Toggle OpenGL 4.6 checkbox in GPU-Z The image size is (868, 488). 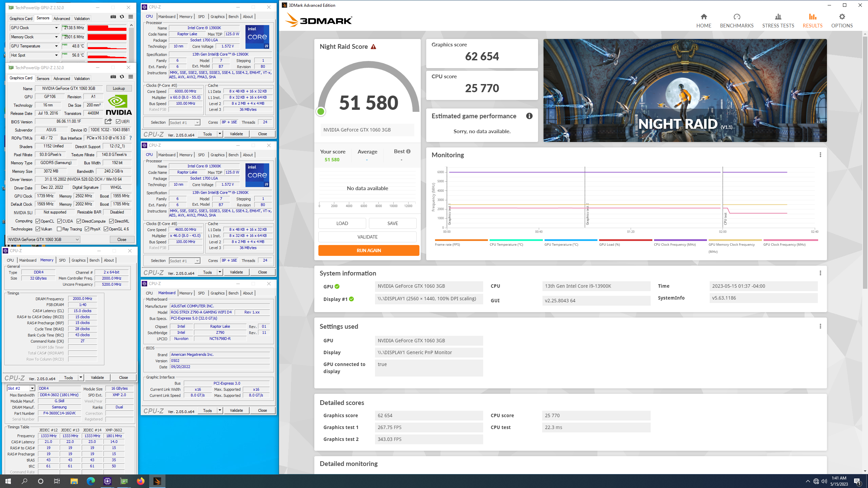pos(106,229)
